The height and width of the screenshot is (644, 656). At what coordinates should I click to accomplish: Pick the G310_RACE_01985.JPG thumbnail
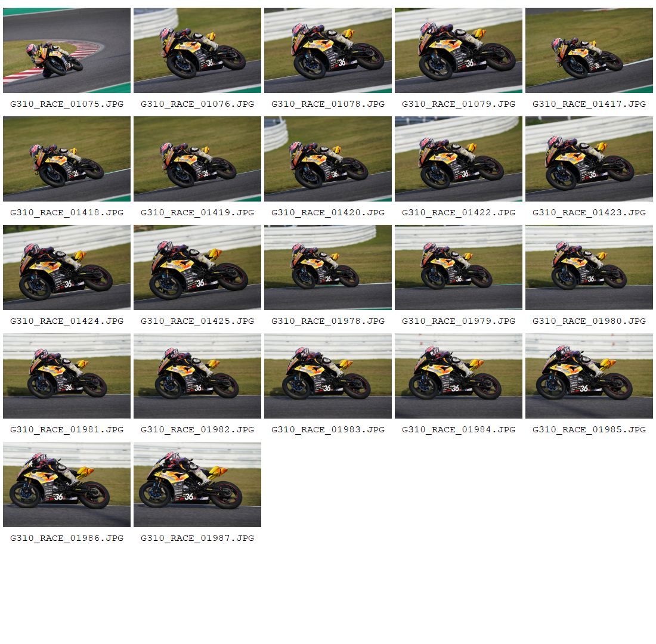pos(589,376)
